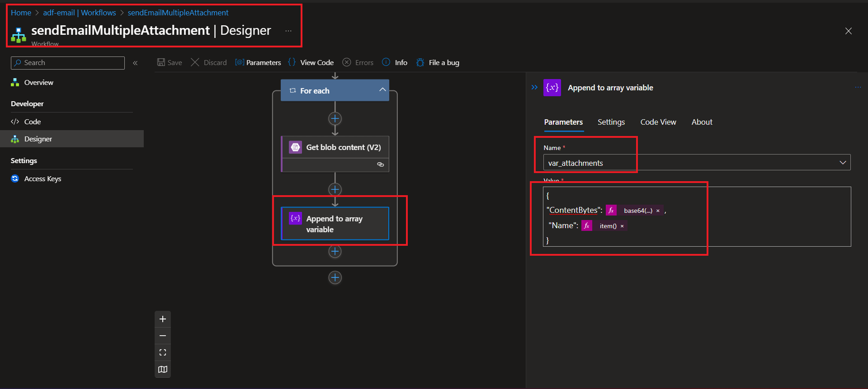This screenshot has height=389, width=868.
Task: Select the Get blob content (V2) action title
Action: (x=344, y=147)
